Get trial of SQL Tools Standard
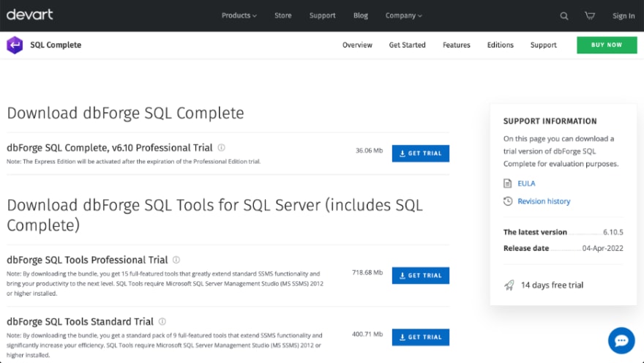This screenshot has width=644, height=363. point(421,337)
